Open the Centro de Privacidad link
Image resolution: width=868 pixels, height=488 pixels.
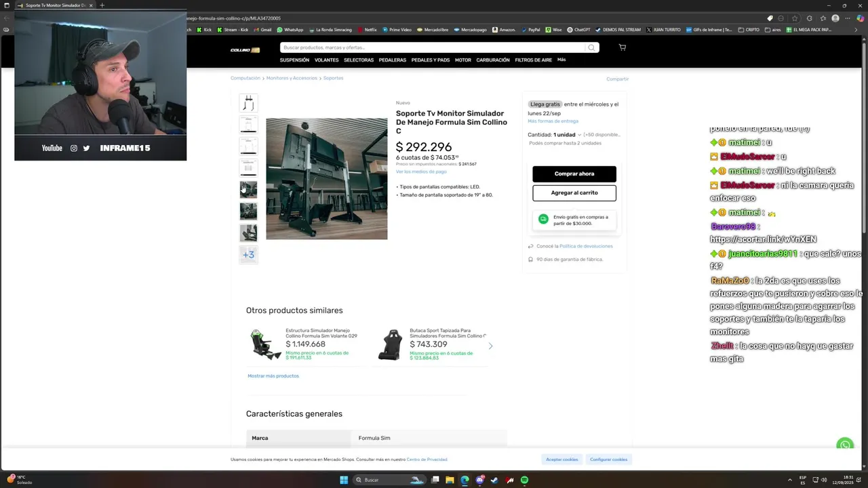pyautogui.click(x=427, y=460)
